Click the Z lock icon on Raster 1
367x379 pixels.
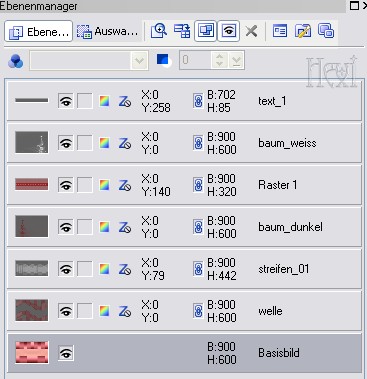[x=125, y=185]
